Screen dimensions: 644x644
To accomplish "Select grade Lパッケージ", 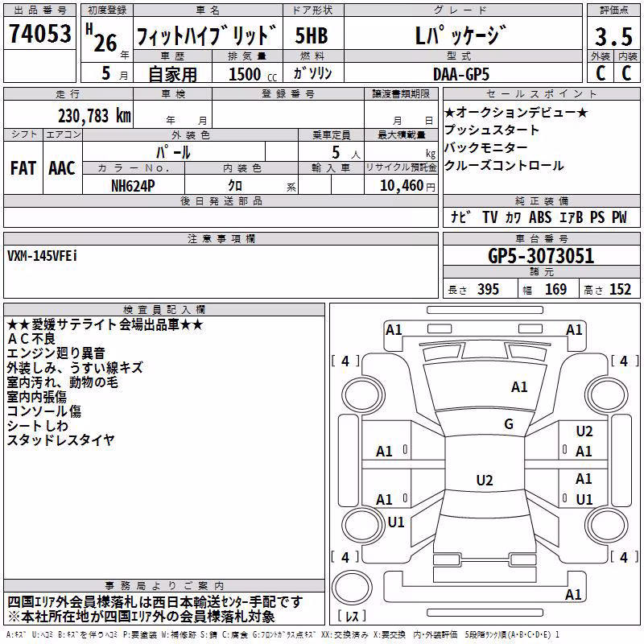I will [x=460, y=35].
